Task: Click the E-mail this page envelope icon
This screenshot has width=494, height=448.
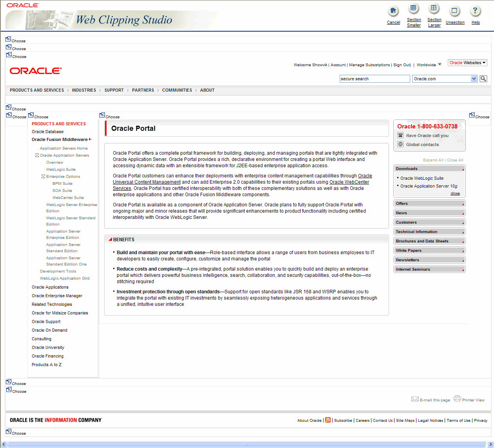Action: pos(415,399)
